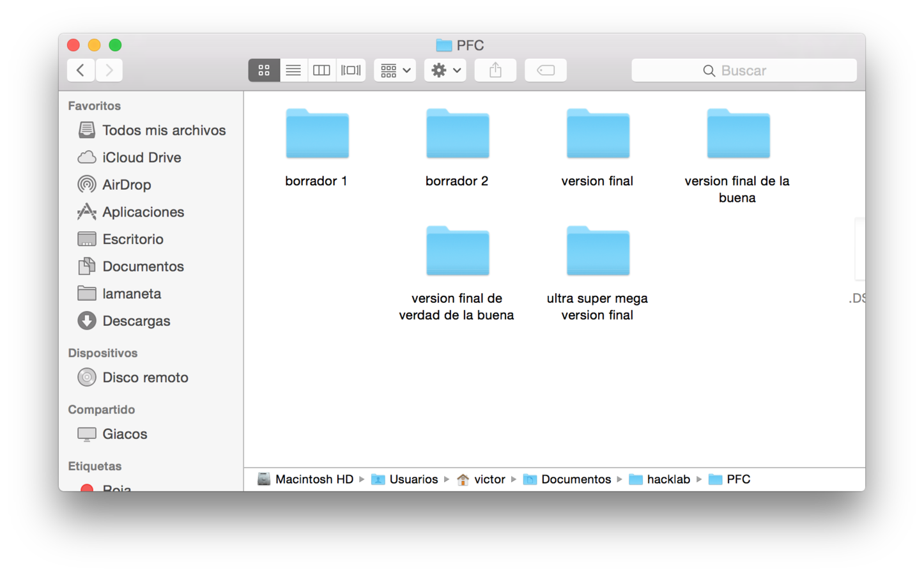Select the borrador 2 folder icon

[458, 134]
